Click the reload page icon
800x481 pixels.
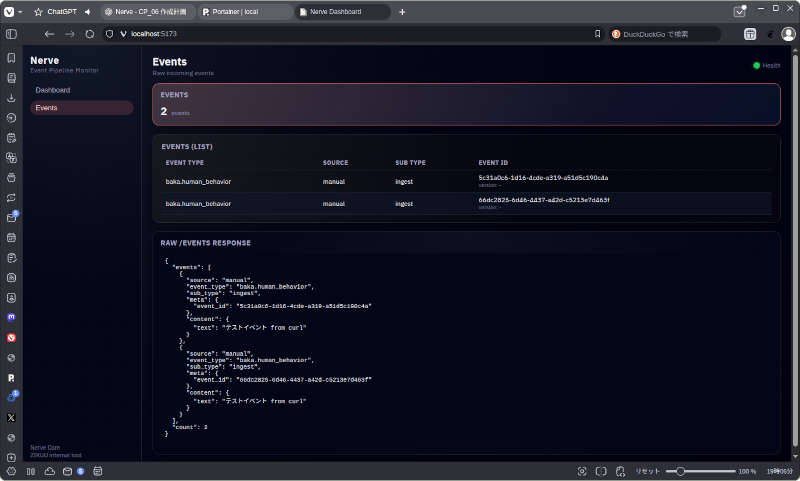[90, 34]
